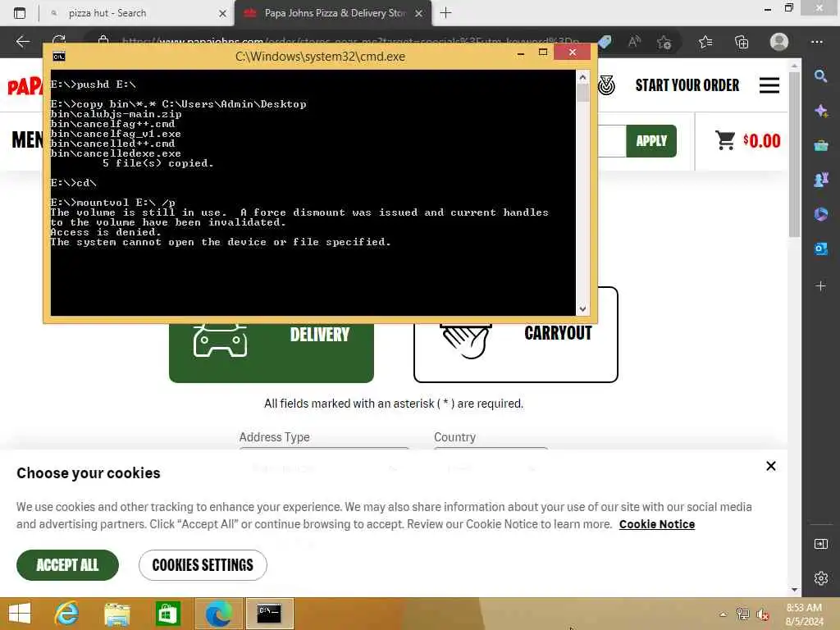Viewport: 840px width, 630px height.
Task: Show hidden tray icons arrow
Action: click(x=723, y=614)
